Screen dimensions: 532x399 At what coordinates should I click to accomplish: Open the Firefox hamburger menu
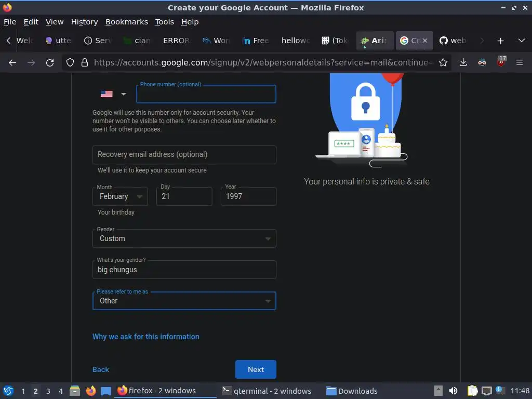tap(520, 62)
